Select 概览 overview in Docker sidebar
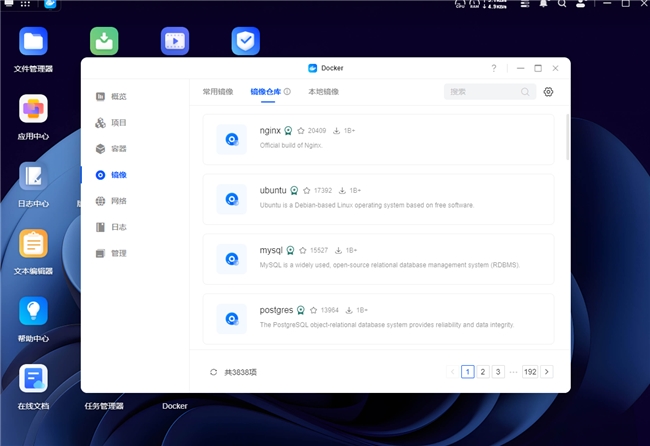Screen dimensions: 650x446 pyautogui.click(x=111, y=97)
